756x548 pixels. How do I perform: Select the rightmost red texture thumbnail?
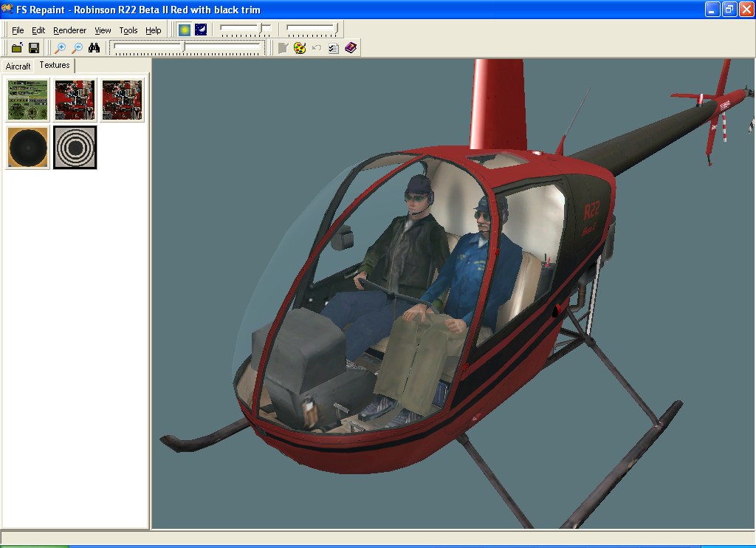coord(122,100)
